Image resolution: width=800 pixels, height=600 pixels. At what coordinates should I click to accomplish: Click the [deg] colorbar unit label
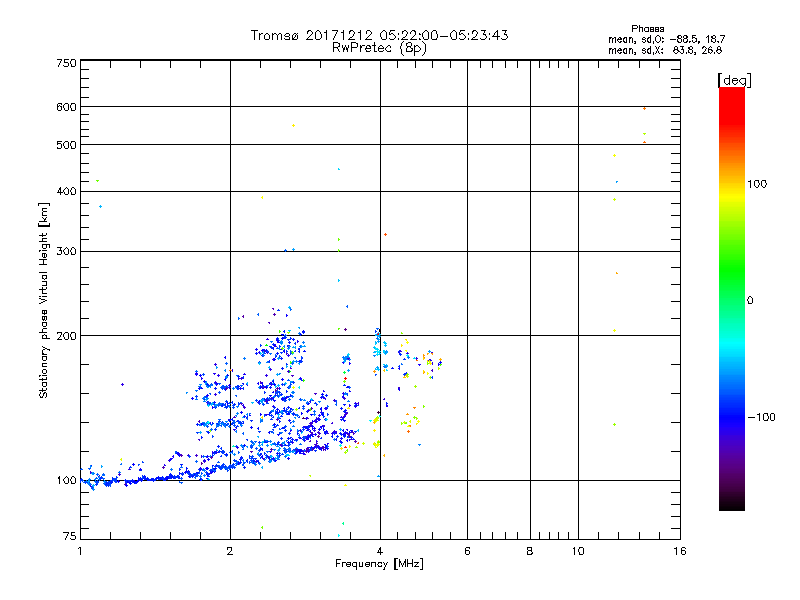point(733,79)
